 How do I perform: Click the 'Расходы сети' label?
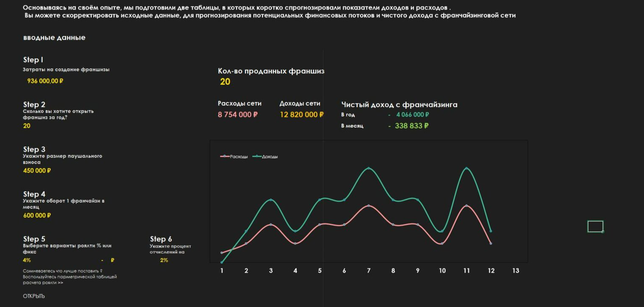tap(239, 103)
